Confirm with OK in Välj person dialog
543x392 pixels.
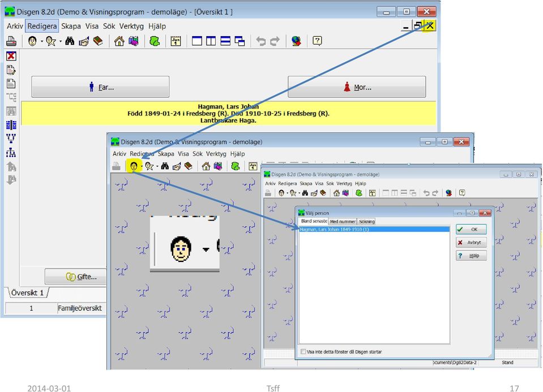[471, 230]
